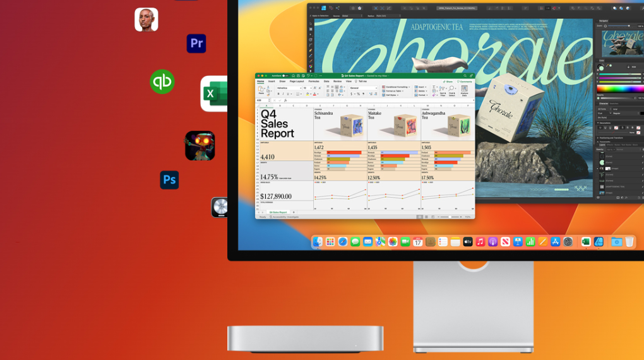Image resolution: width=644 pixels, height=360 pixels.
Task: Open Launchpad in the Dock
Action: click(x=330, y=242)
